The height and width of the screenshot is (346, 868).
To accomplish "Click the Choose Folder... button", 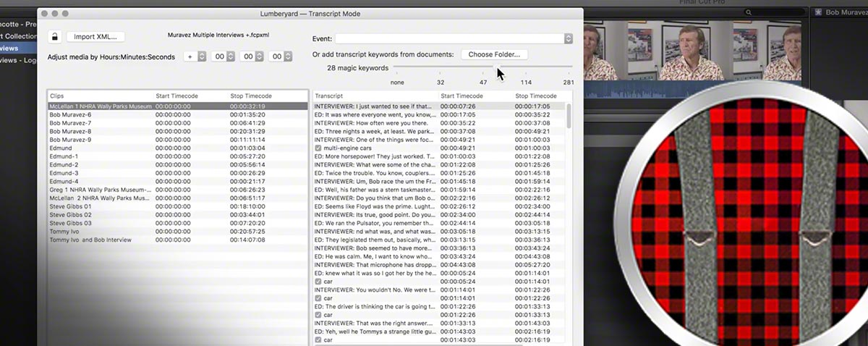I will point(494,54).
